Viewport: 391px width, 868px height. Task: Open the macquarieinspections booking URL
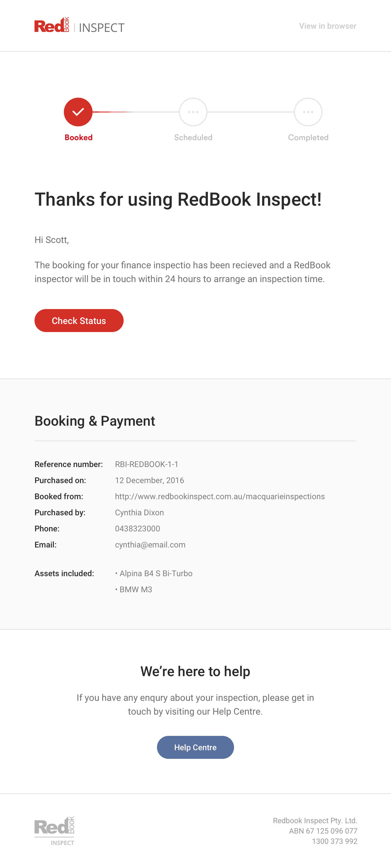[220, 496]
